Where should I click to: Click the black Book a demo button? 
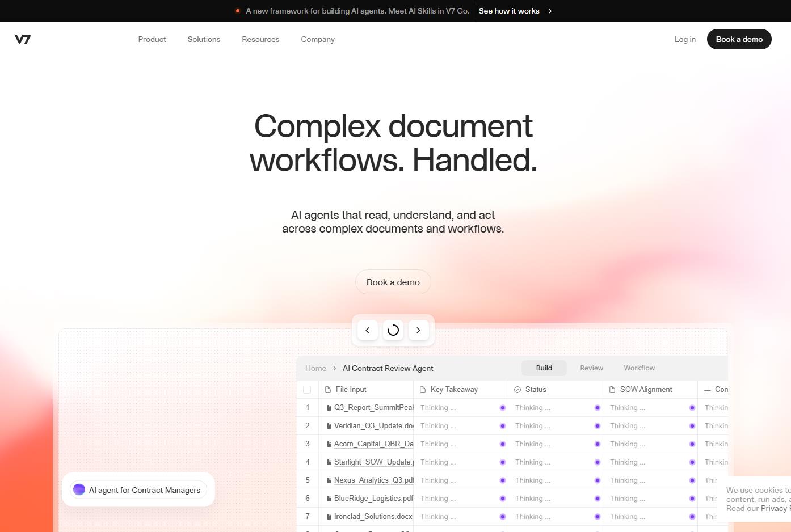click(x=739, y=39)
